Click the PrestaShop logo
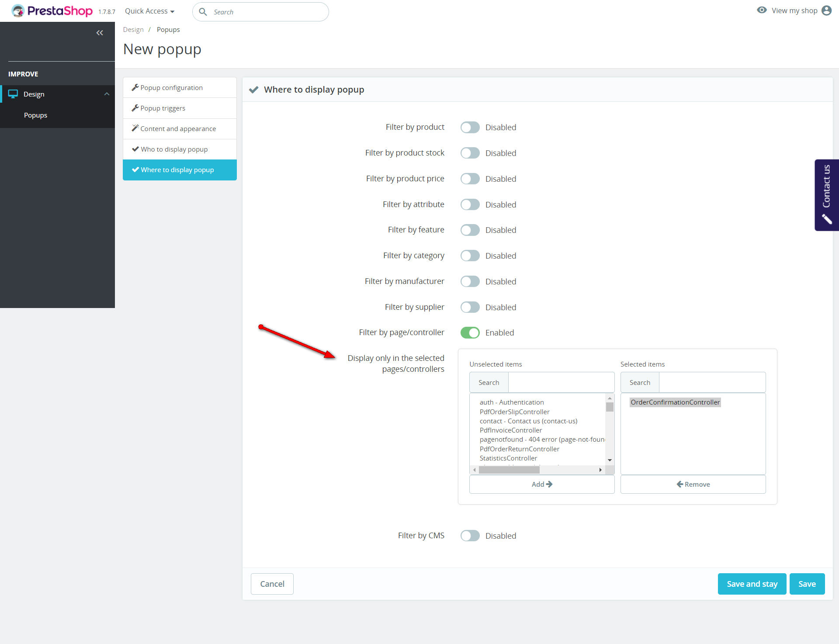This screenshot has height=644, width=839. coord(52,11)
